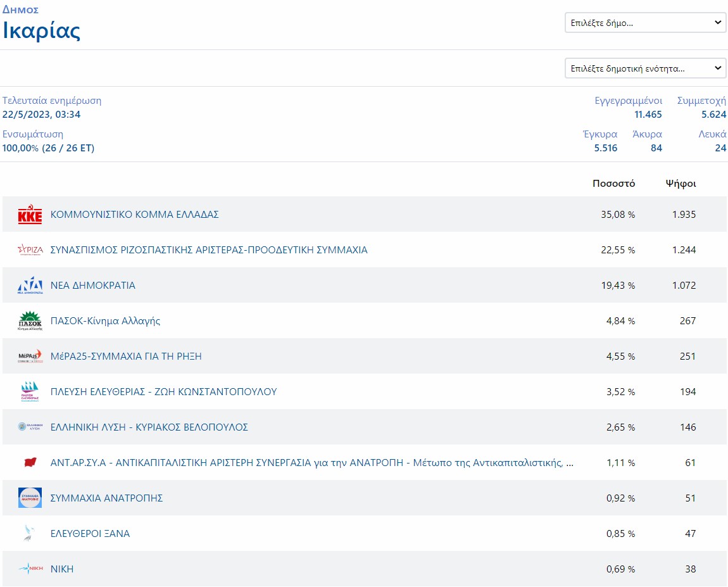
Task: Click the date 22/5/2023, 03:34
Action: (41, 114)
